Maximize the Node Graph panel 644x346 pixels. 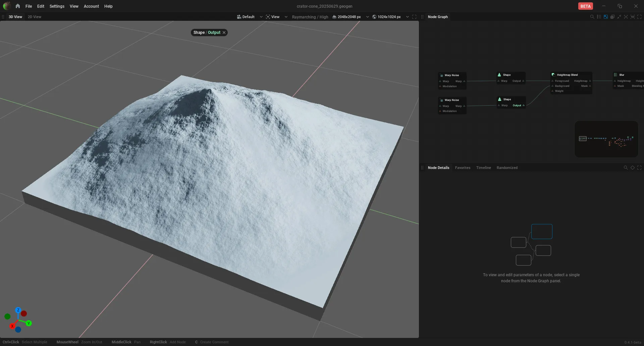click(x=639, y=17)
